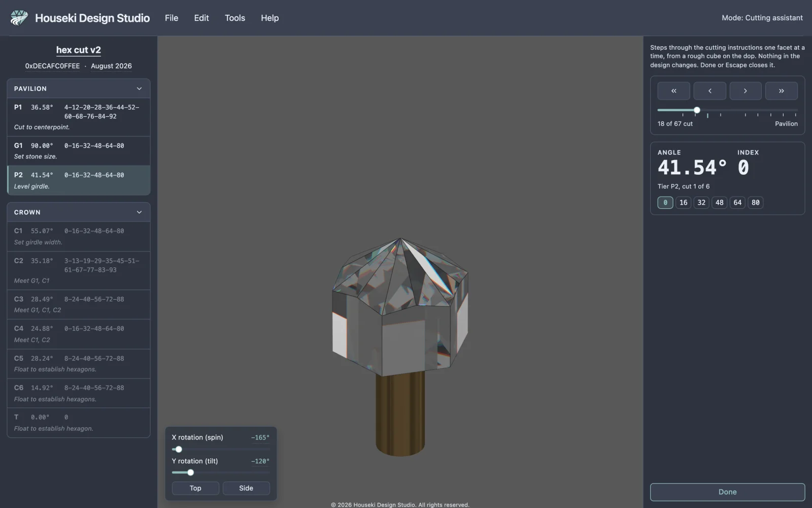The image size is (812, 508).
Task: Select crown tier C3 row
Action: coord(79,304)
